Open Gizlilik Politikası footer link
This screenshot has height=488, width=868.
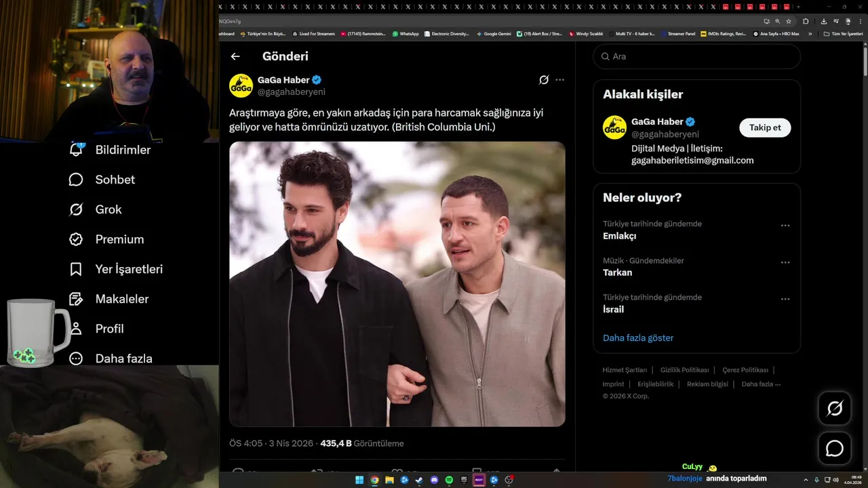pos(684,370)
